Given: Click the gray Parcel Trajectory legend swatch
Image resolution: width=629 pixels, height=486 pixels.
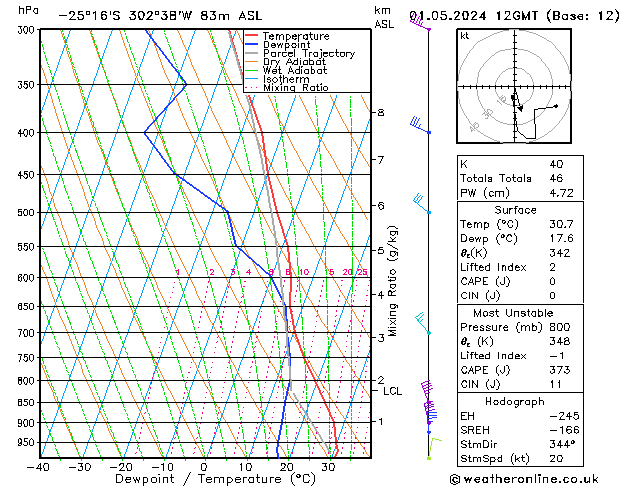Looking at the screenshot, I should click(x=251, y=53).
